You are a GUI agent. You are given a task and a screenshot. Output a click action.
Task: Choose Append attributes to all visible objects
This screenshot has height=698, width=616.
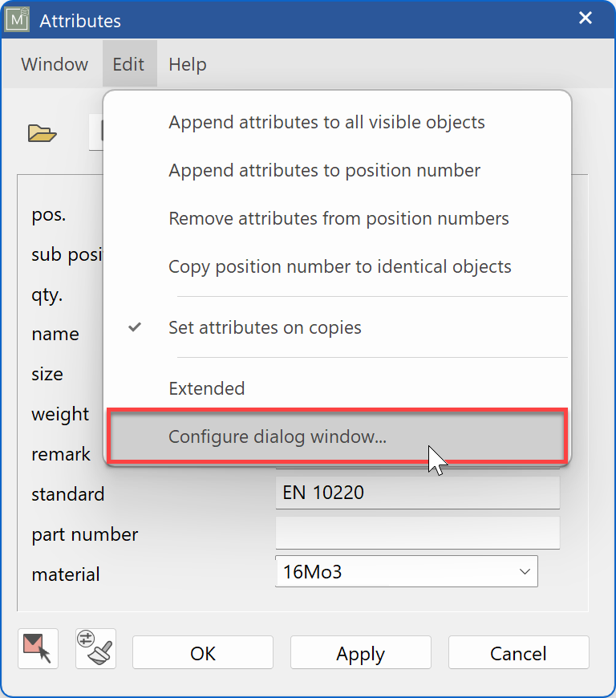(338, 122)
